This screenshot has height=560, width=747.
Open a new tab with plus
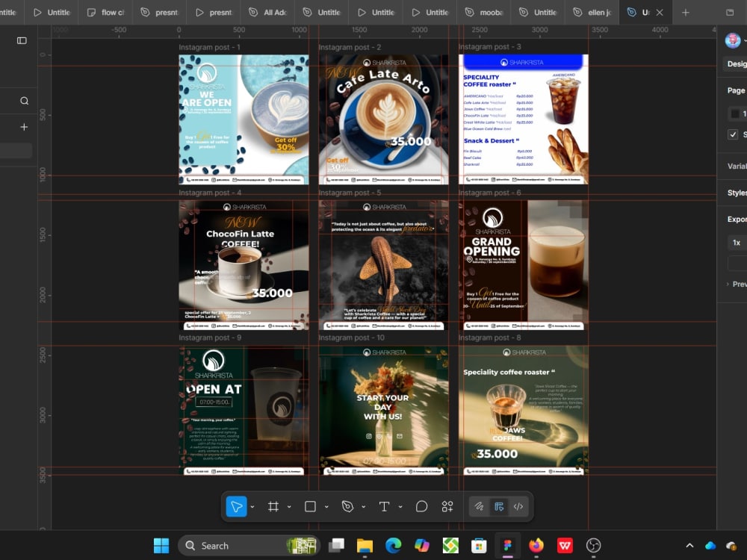pos(686,13)
